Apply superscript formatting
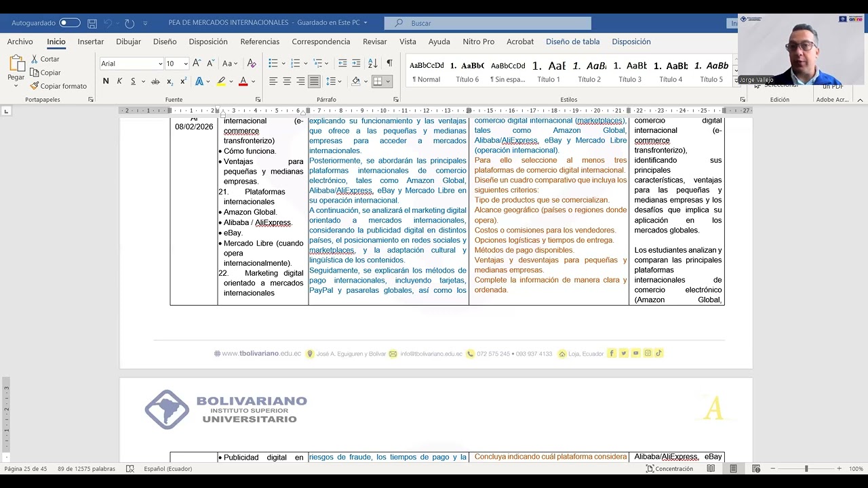868x488 pixels. 182,81
